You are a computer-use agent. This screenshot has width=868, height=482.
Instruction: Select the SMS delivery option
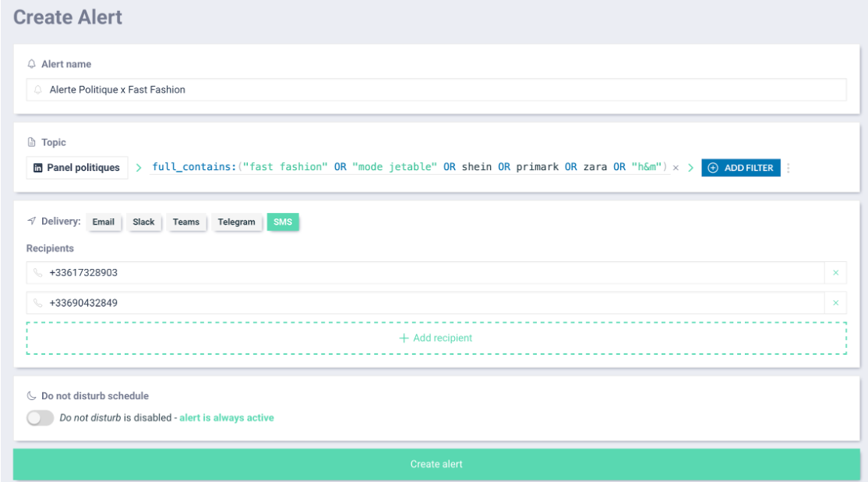[283, 222]
